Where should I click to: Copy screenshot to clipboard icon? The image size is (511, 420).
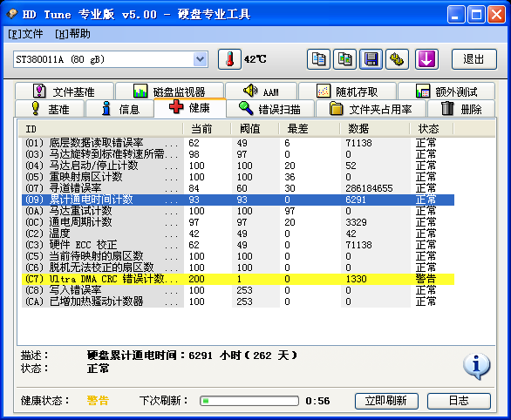click(x=344, y=59)
